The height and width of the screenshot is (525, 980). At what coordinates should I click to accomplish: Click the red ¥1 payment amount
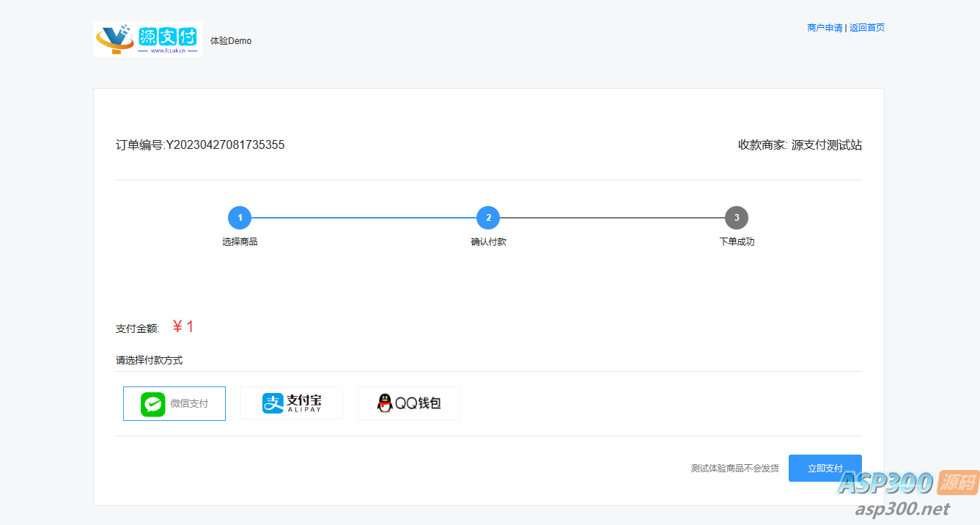183,327
